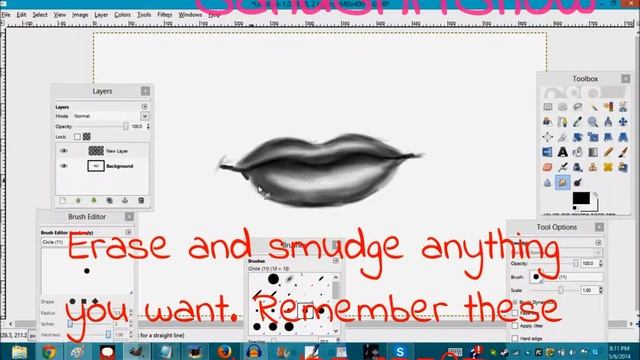640x360 pixels.
Task: Open the layer Mode dropdown
Action: tap(144, 116)
